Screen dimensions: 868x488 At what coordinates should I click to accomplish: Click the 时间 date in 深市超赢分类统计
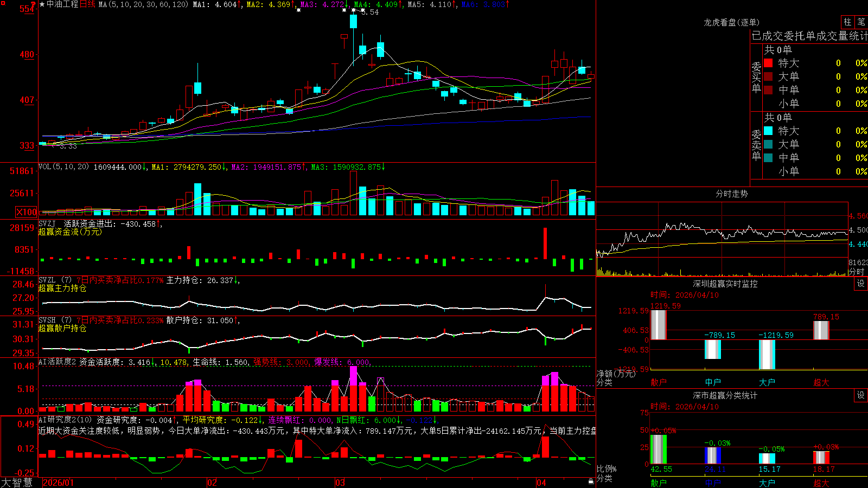point(685,407)
